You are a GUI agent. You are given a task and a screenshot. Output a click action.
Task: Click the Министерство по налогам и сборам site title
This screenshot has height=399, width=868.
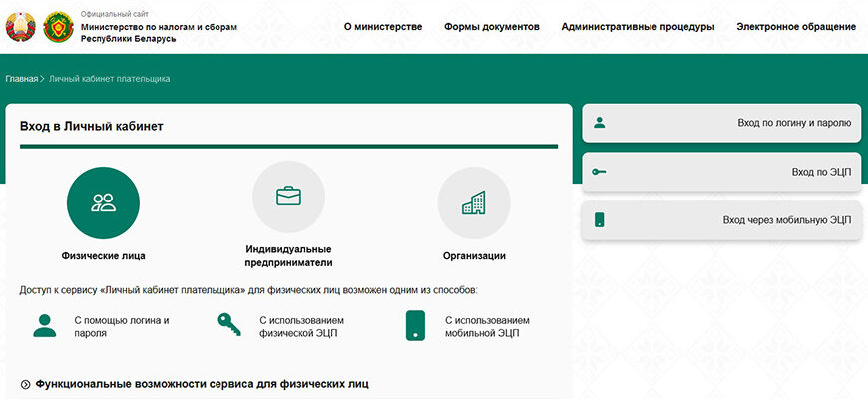(x=159, y=33)
